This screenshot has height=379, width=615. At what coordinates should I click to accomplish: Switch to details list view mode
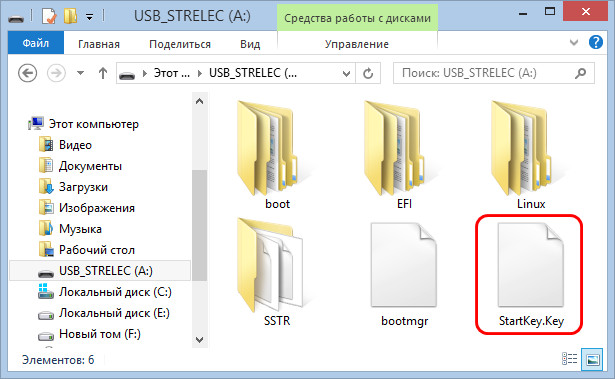pos(570,359)
